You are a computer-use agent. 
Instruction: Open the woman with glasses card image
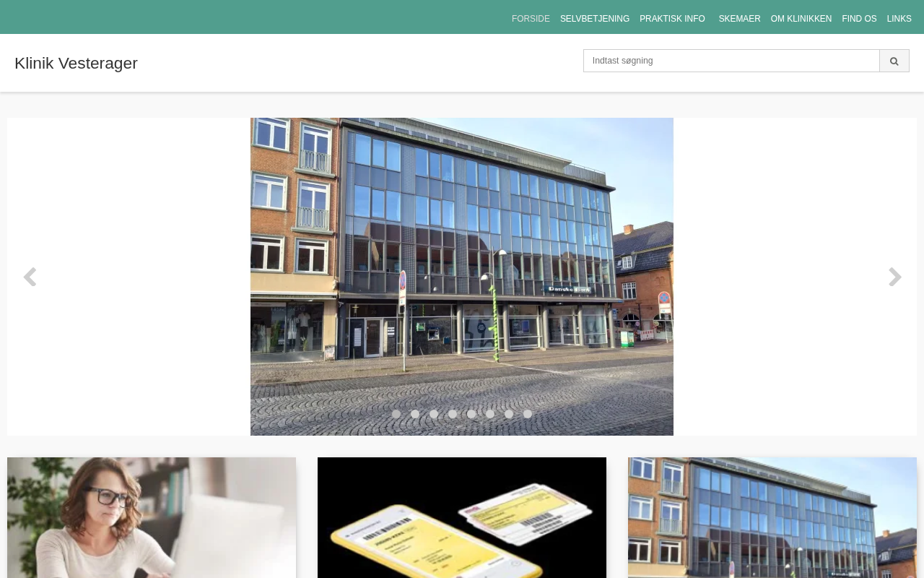click(152, 517)
